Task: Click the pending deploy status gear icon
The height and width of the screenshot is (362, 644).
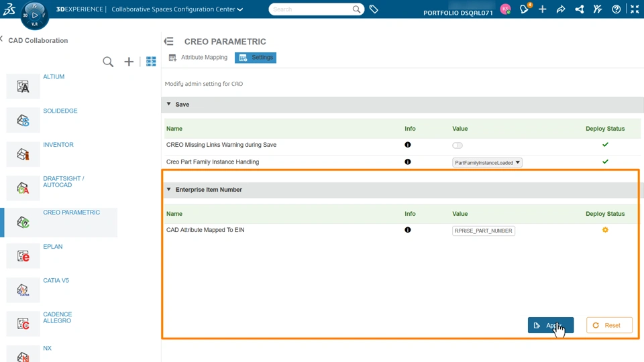Action: click(x=605, y=230)
